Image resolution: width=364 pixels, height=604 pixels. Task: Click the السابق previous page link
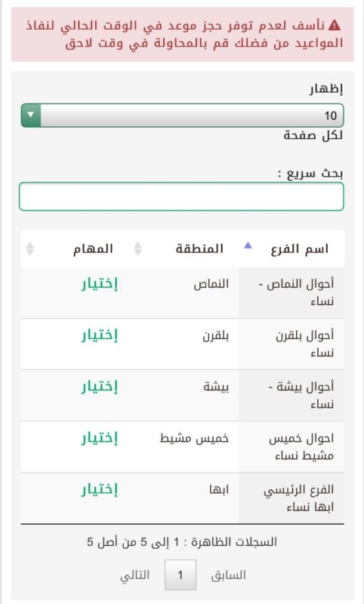pos(228,575)
